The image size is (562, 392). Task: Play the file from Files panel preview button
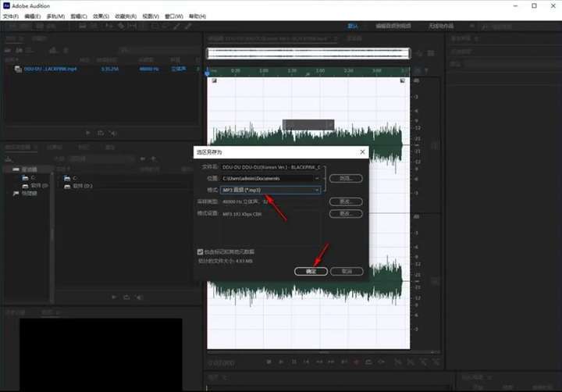coord(88,133)
